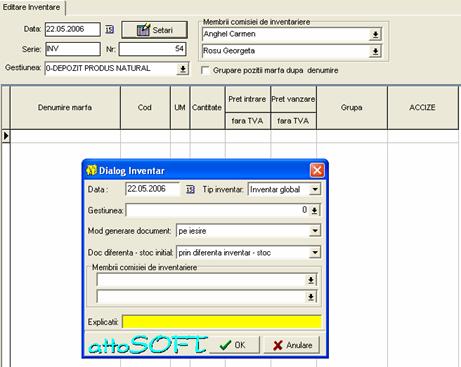Click OK in Dialog Inventar
This screenshot has width=461, height=367.
click(x=234, y=345)
